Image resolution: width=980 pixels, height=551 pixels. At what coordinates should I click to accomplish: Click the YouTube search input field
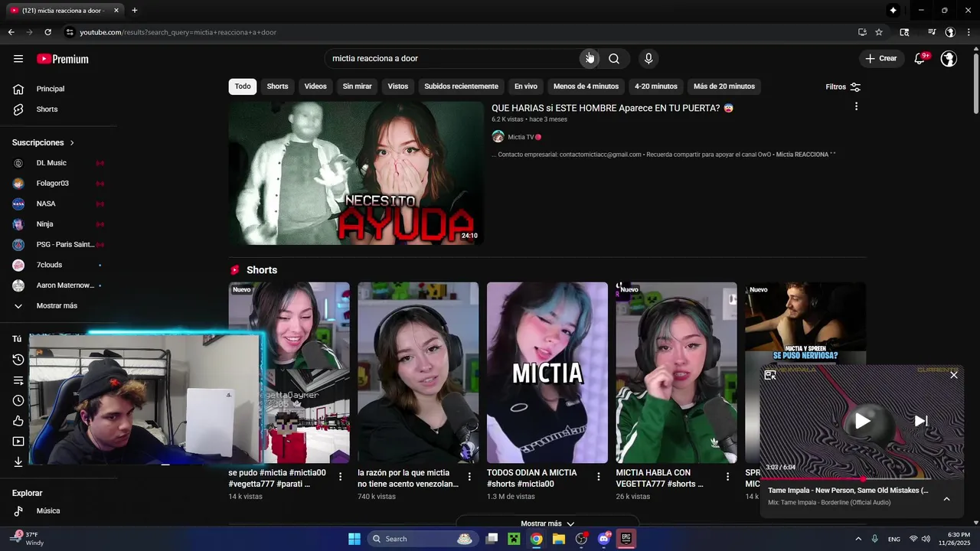(452, 58)
